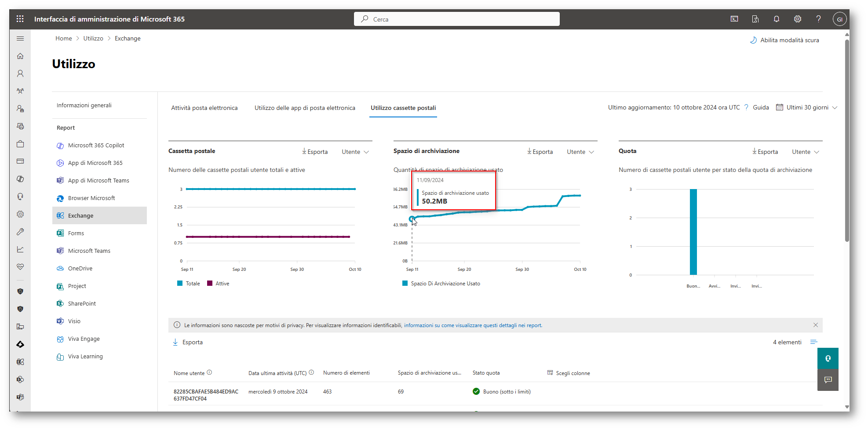Click the Home icon in left rail
The height and width of the screenshot is (430, 868).
tap(20, 56)
